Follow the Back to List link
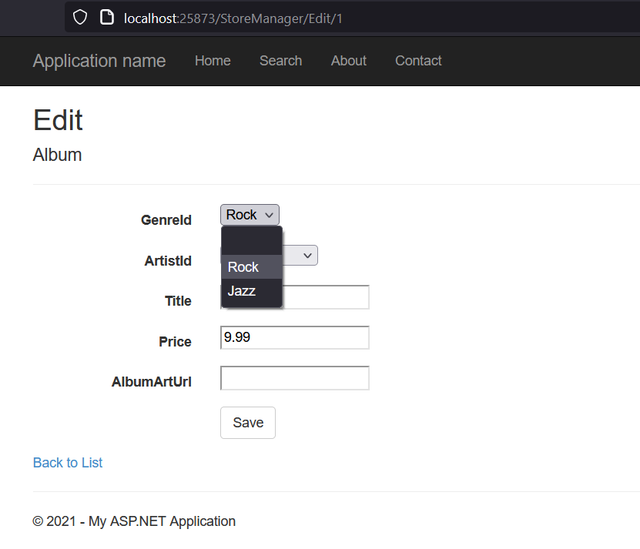The height and width of the screenshot is (549, 640). (68, 462)
